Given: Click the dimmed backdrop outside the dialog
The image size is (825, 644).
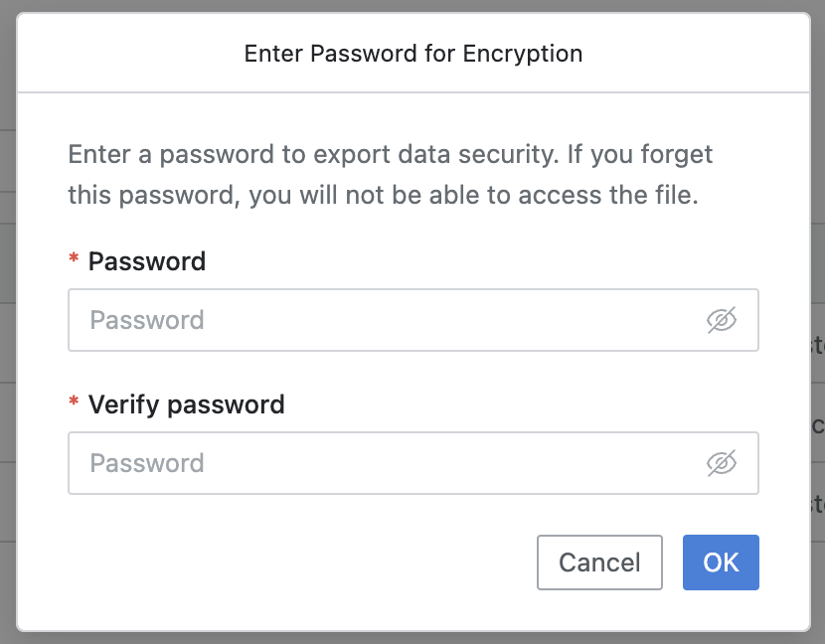Looking at the screenshot, I should pos(7,316).
